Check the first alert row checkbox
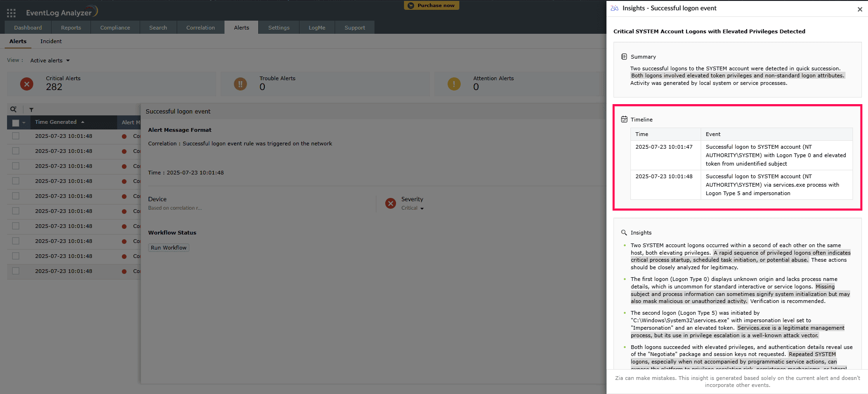Viewport: 868px width, 394px height. click(15, 136)
